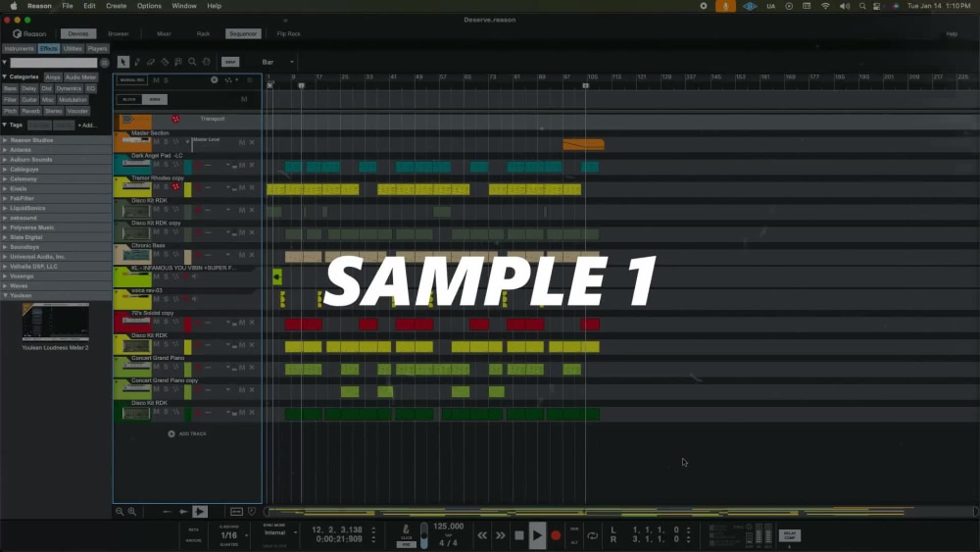980x552 pixels.
Task: Expand the FabFilter folder
Action: pyautogui.click(x=6, y=198)
